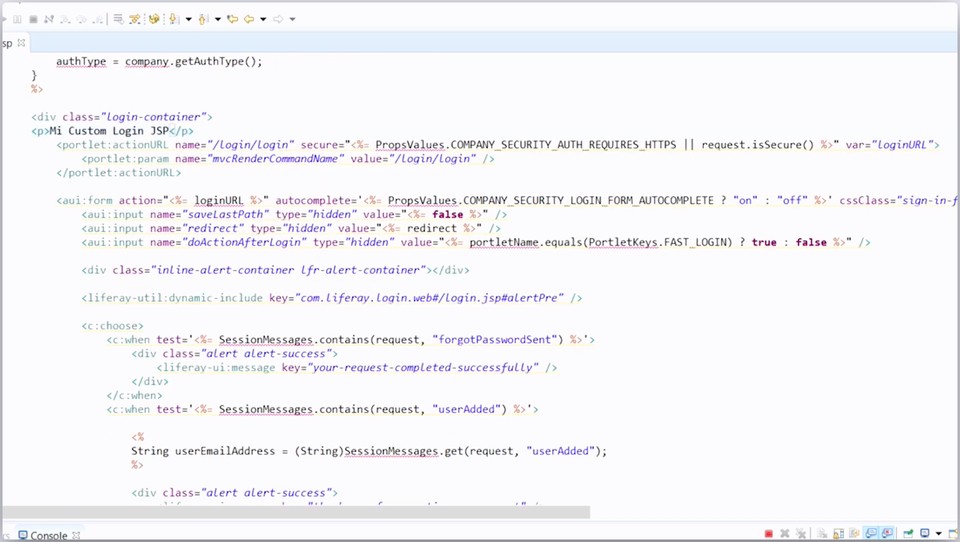The image size is (960, 542).
Task: Open the Forward history dropdown arrow
Action: click(292, 19)
